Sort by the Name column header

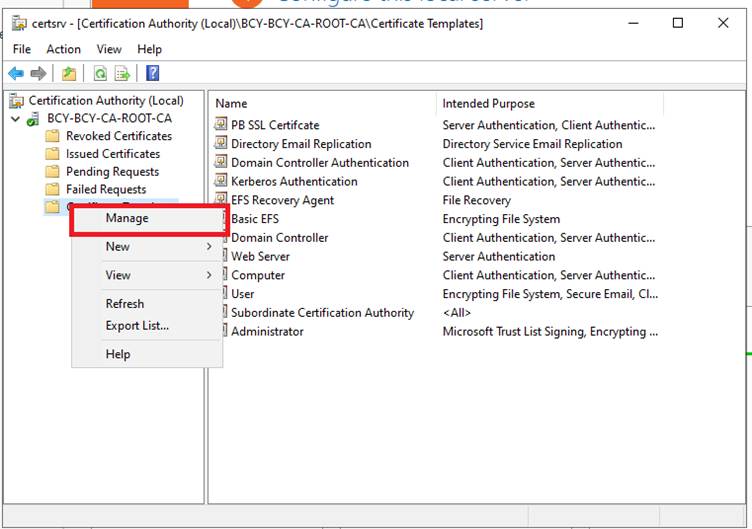point(231,103)
